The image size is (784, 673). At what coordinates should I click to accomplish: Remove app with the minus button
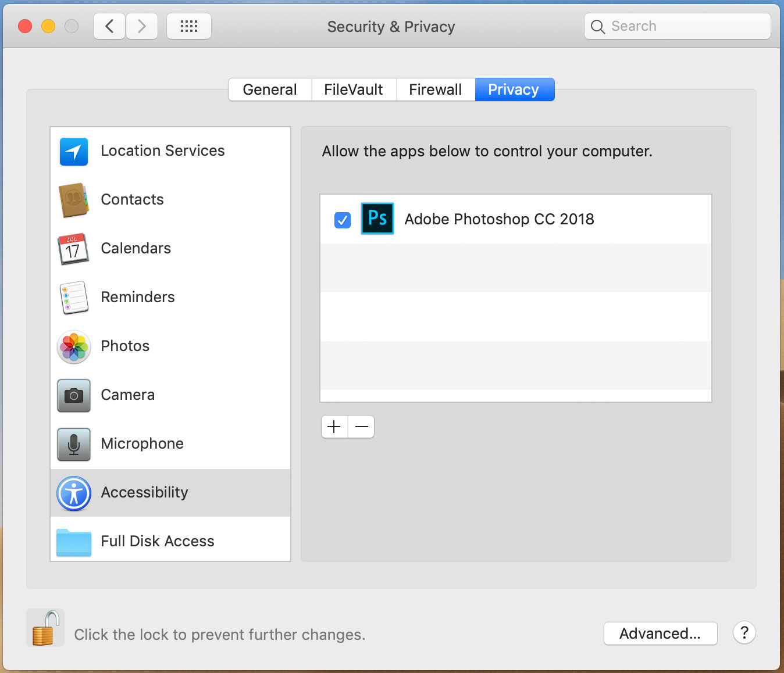361,427
